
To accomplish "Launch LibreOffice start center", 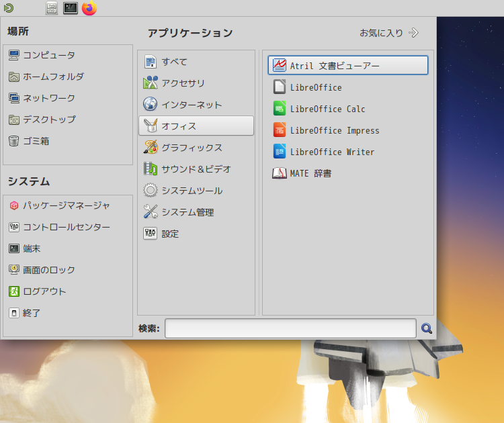I will tap(348, 87).
